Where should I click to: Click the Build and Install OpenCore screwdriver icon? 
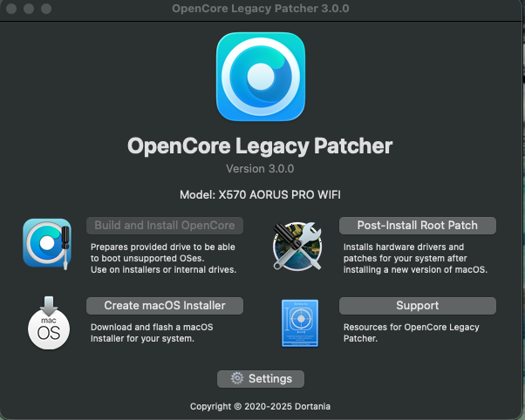[x=47, y=244]
